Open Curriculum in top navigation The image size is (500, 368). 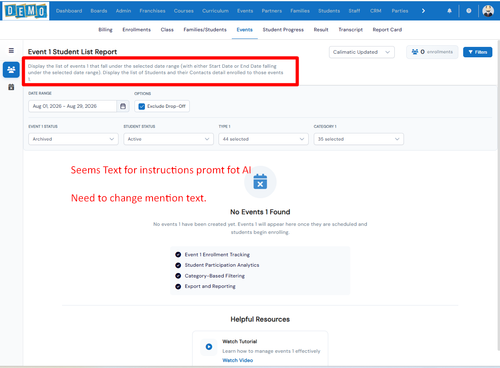215,11
